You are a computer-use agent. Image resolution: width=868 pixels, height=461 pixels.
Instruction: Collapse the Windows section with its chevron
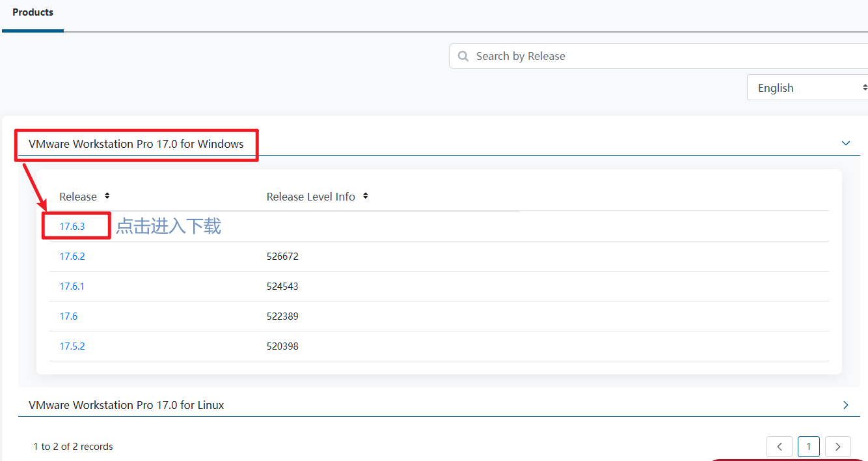[x=846, y=143]
